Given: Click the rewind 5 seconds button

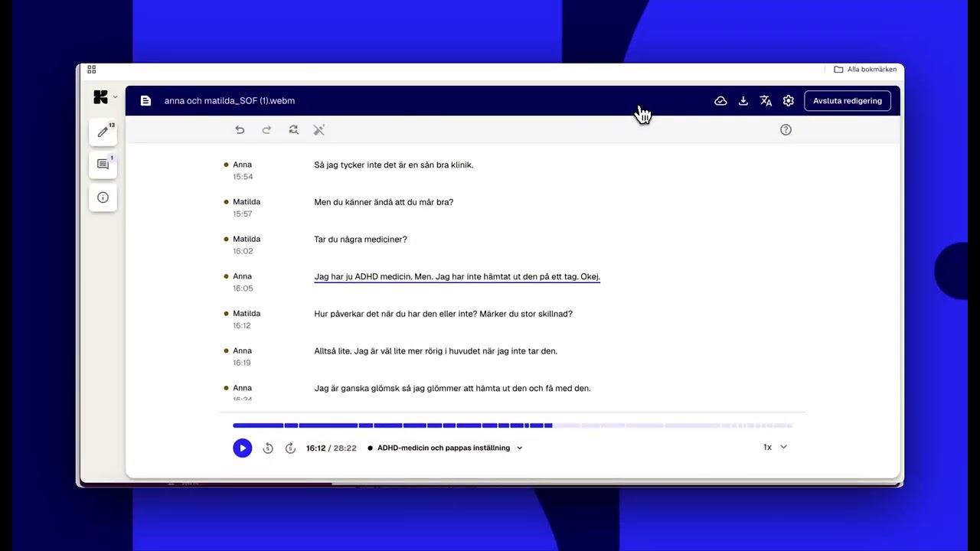Looking at the screenshot, I should pyautogui.click(x=268, y=448).
